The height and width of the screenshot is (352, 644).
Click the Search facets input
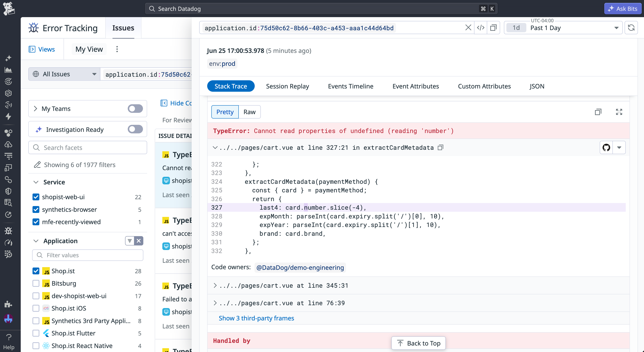[x=88, y=148]
